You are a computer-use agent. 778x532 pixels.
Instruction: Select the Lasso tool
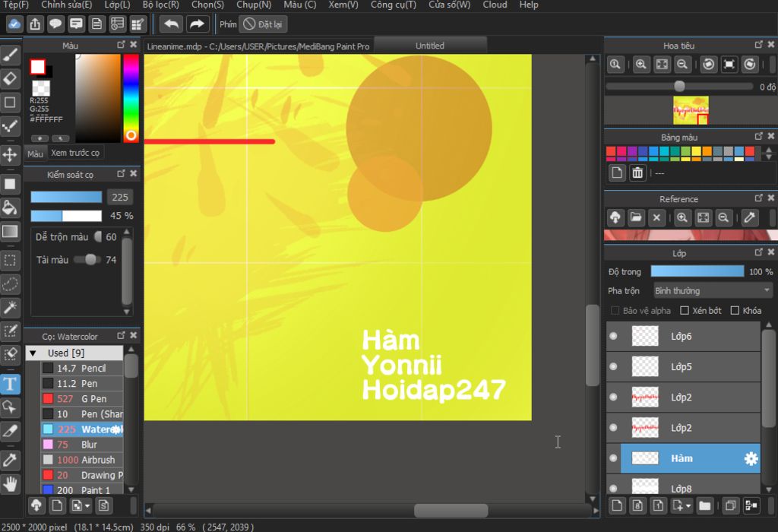[10, 284]
